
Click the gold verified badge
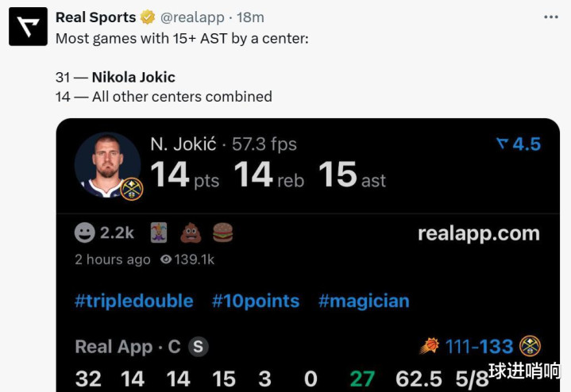tap(148, 17)
